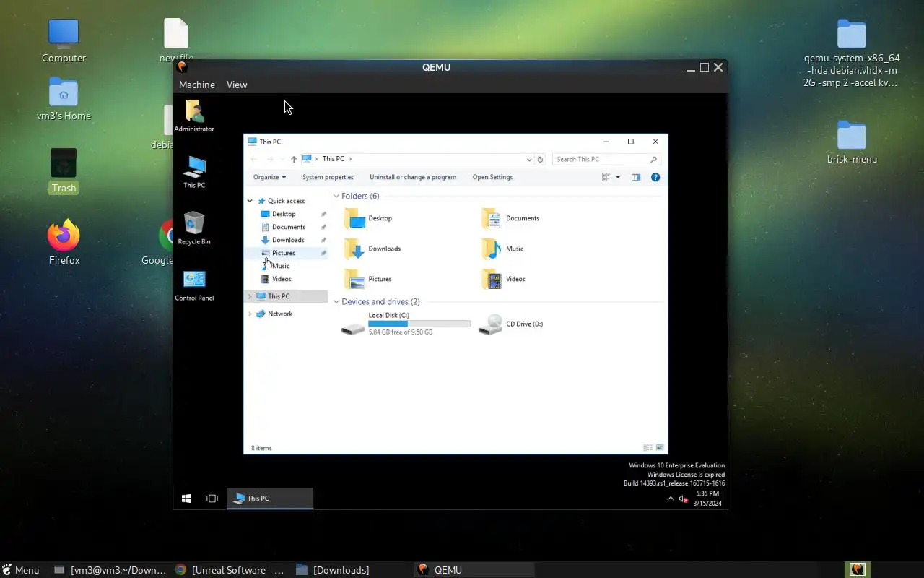The image size is (924, 578).
Task: Click Open Settings in Explorer toolbar
Action: (492, 177)
